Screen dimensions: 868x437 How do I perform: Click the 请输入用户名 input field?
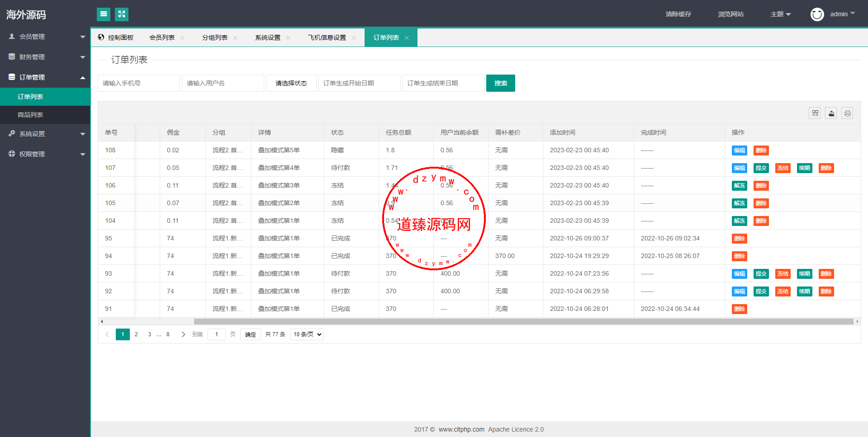[223, 83]
